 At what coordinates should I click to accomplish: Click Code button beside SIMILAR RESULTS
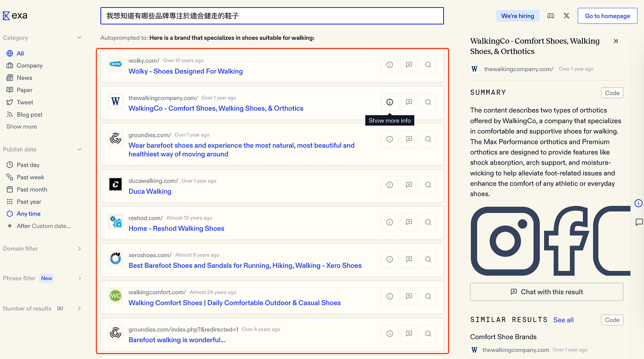tap(612, 320)
